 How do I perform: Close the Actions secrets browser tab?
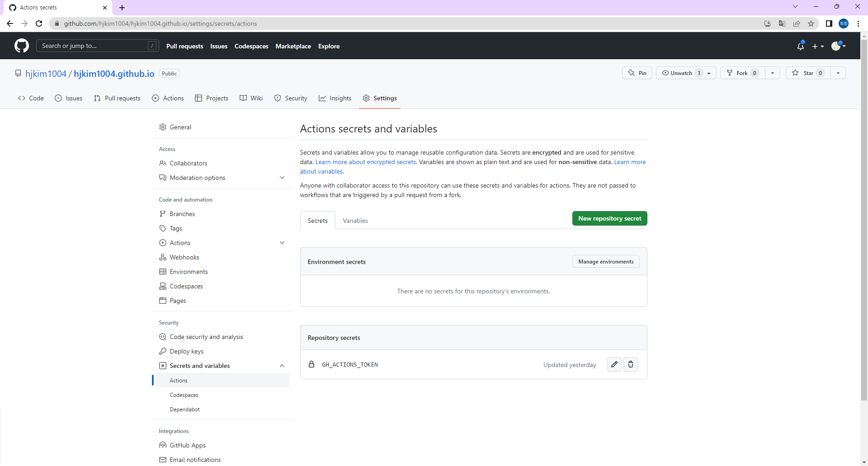105,8
